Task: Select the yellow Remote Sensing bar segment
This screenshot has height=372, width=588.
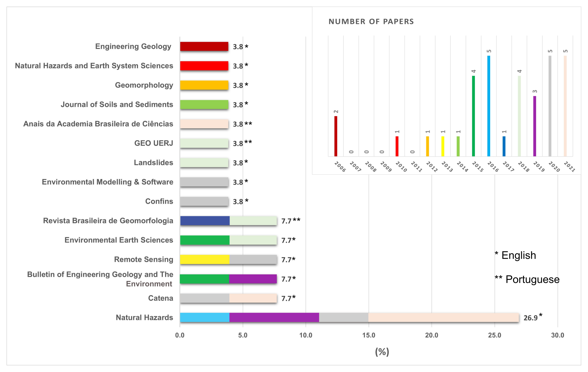Action: pyautogui.click(x=205, y=259)
